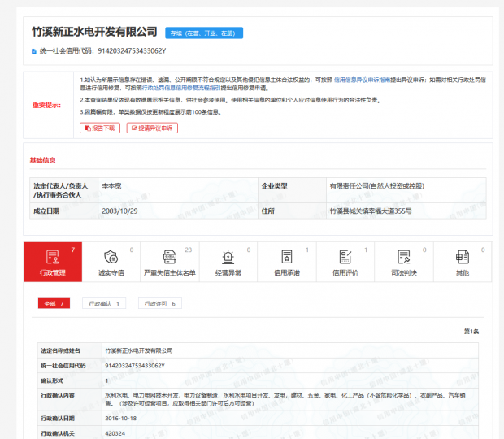Open the 行政管理 category tab icon
This screenshot has height=439, width=504.
(52, 257)
